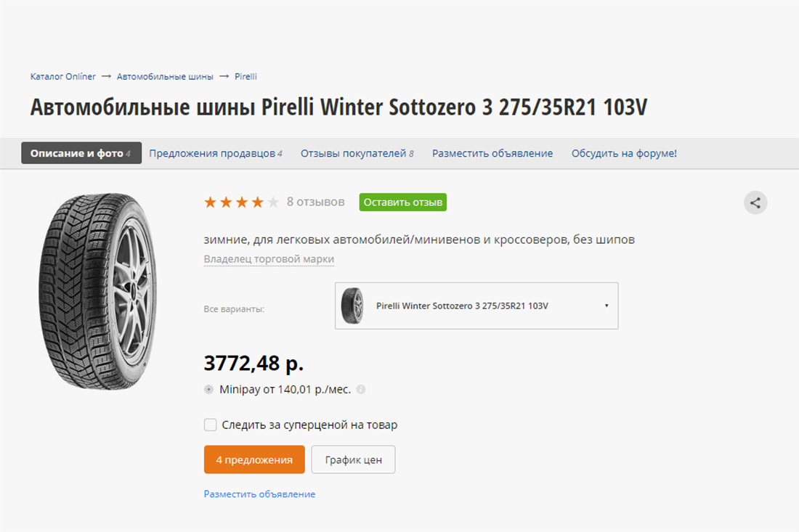
Task: Enable Следить за суперценой checkbox
Action: tap(210, 425)
